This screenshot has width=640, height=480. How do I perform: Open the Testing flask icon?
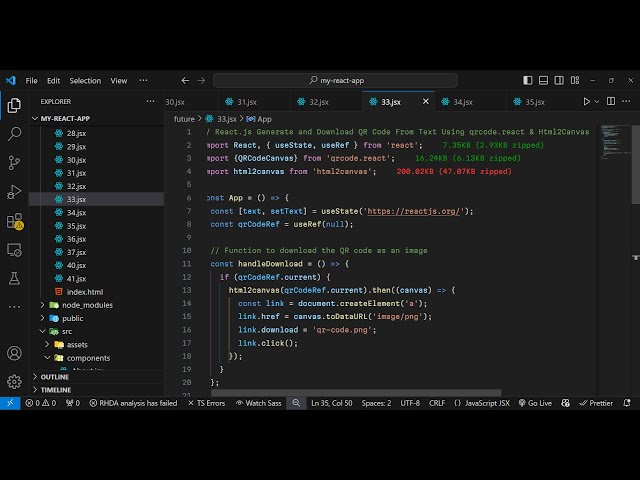coord(14,278)
